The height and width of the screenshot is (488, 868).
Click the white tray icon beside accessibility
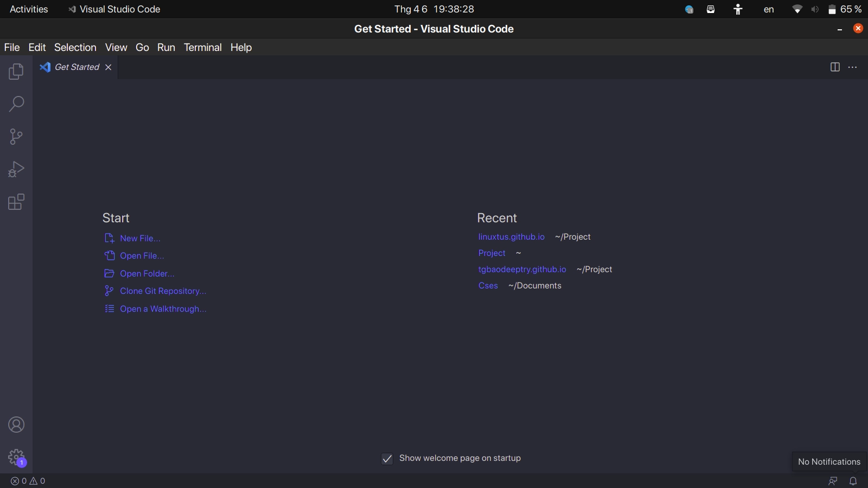click(711, 9)
